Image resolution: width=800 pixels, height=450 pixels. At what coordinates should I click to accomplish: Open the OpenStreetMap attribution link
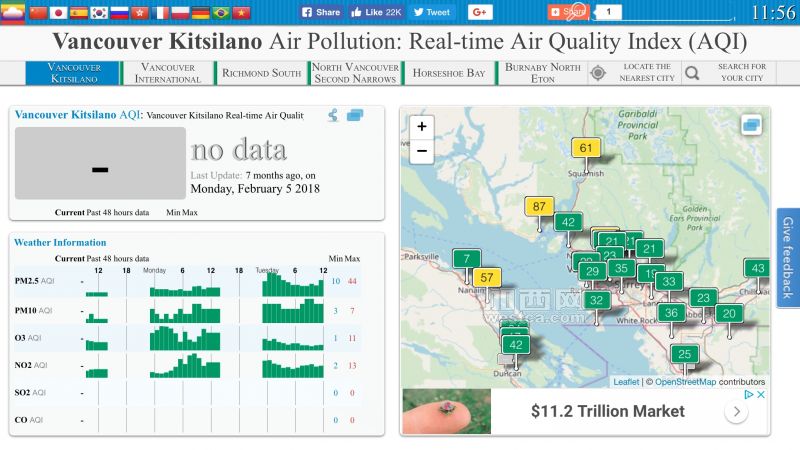pyautogui.click(x=686, y=381)
